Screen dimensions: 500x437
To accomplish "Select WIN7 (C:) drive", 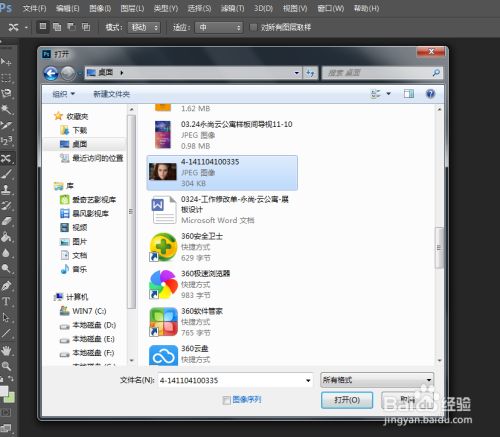I will point(83,311).
